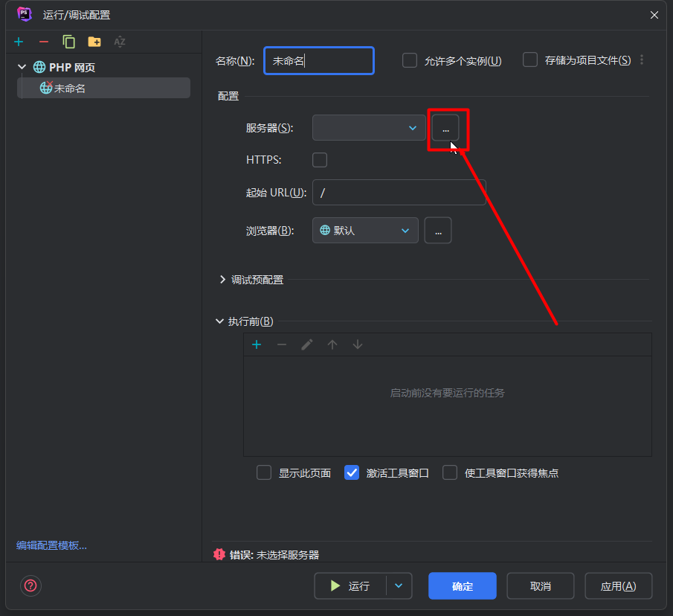Edit a before-launch task with the pencil icon
Image resolution: width=673 pixels, height=616 pixels.
[x=307, y=344]
